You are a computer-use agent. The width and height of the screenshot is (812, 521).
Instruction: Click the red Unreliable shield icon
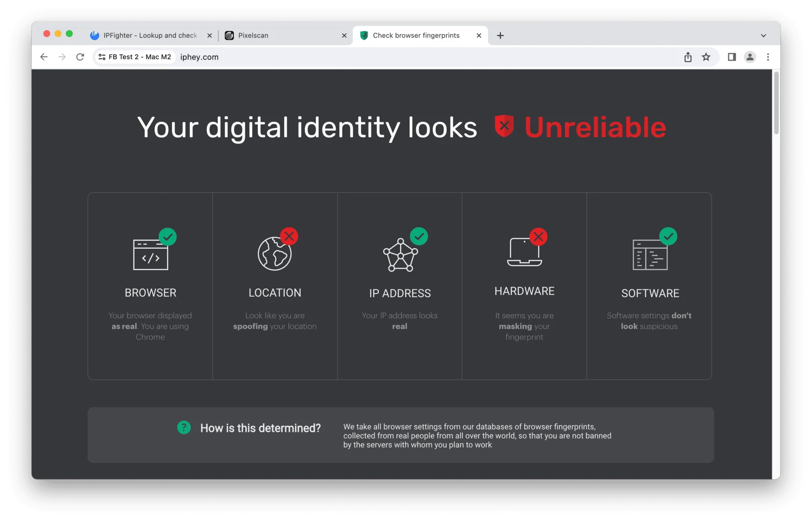pyautogui.click(x=504, y=126)
